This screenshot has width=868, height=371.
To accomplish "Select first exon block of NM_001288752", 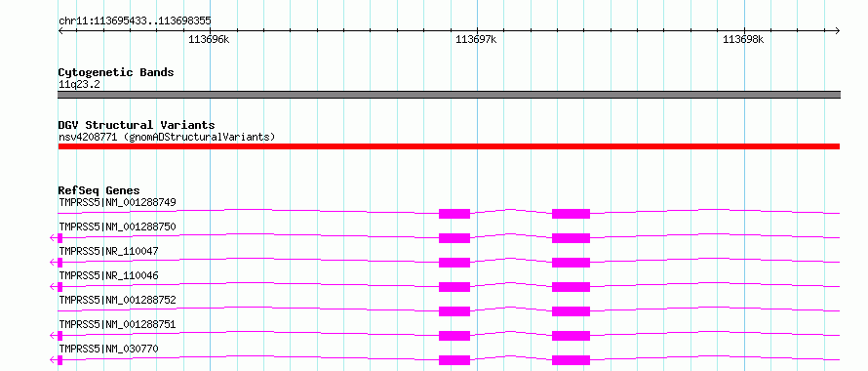I will pyautogui.click(x=454, y=311).
